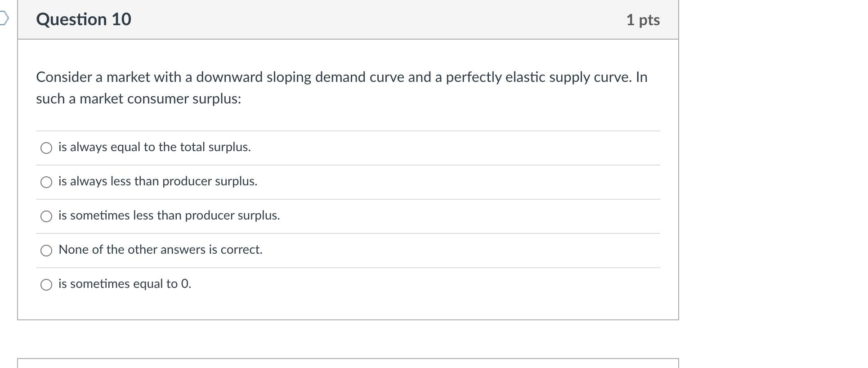Click answer text "is always equal to the total surplus."
The image size is (868, 368).
click(x=154, y=147)
